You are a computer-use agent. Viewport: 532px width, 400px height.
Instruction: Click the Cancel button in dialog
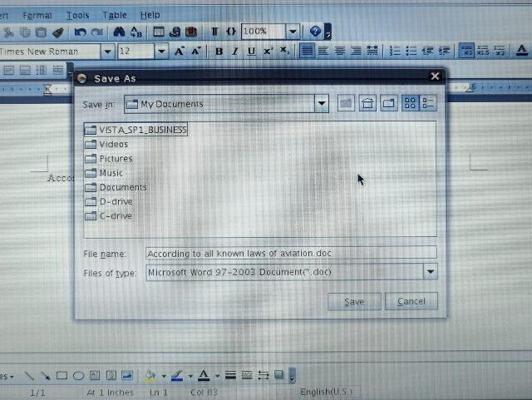pos(411,301)
